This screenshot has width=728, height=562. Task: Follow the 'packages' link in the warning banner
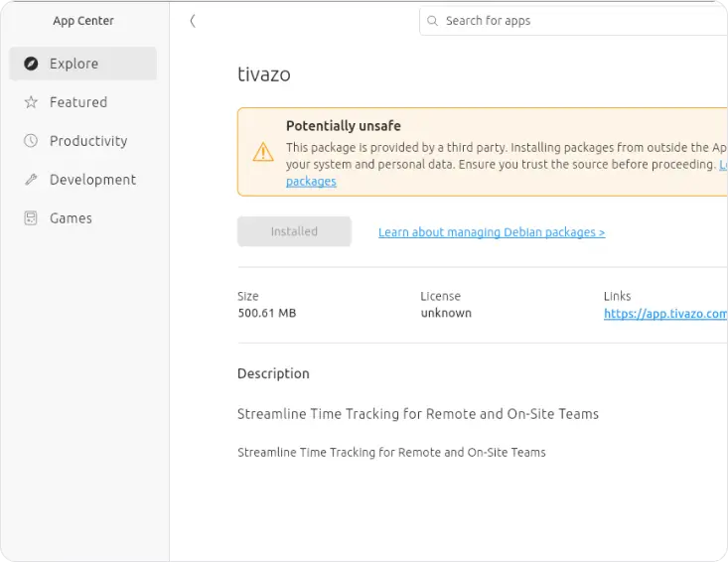pyautogui.click(x=311, y=181)
